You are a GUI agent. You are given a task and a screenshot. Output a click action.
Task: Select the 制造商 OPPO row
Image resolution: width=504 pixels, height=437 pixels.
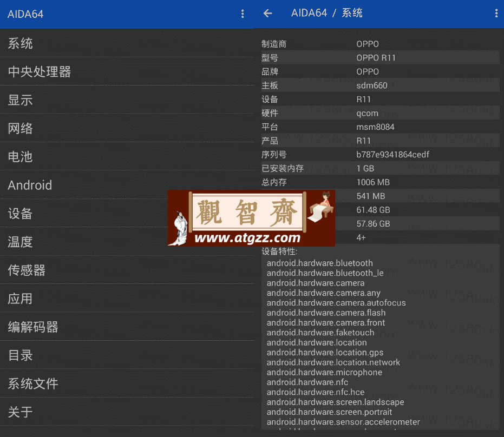pyautogui.click(x=380, y=44)
